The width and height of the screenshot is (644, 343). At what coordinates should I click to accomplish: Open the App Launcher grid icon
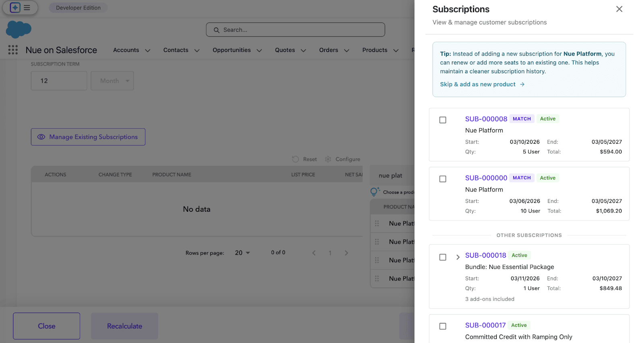click(13, 50)
